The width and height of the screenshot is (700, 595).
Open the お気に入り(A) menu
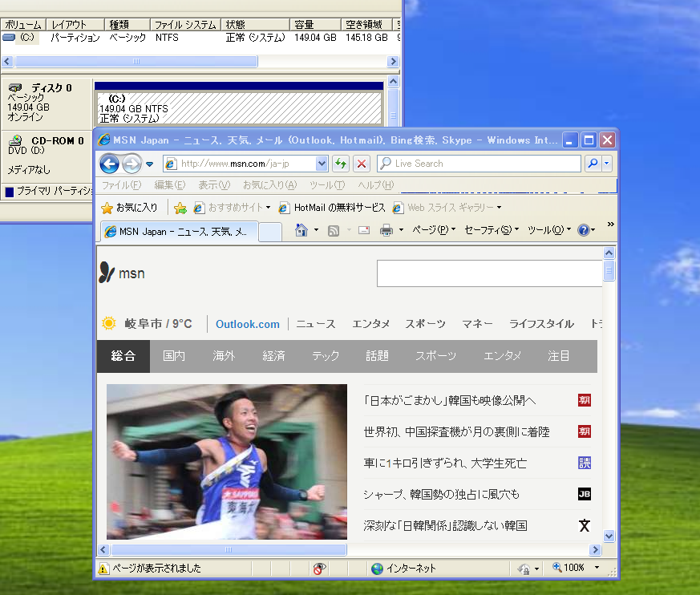[x=269, y=184]
